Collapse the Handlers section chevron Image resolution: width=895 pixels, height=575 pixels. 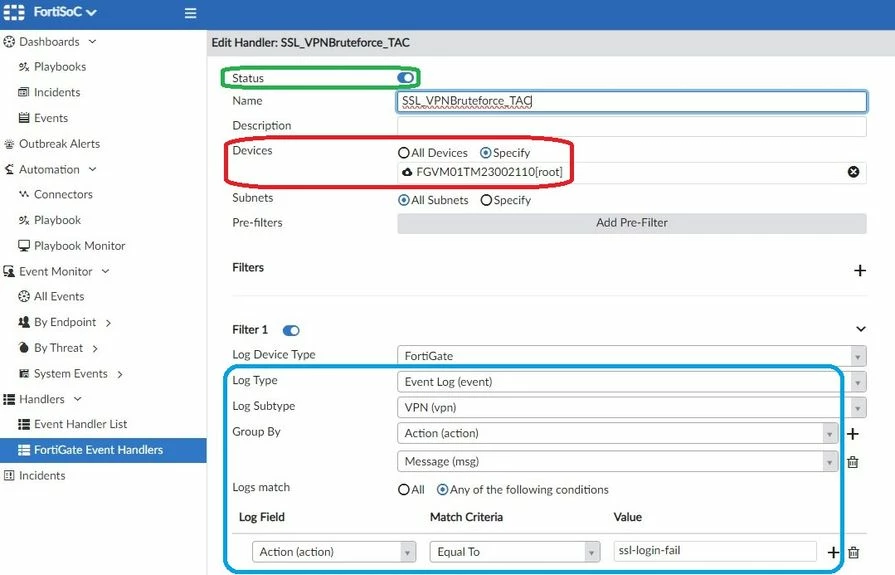tap(78, 399)
